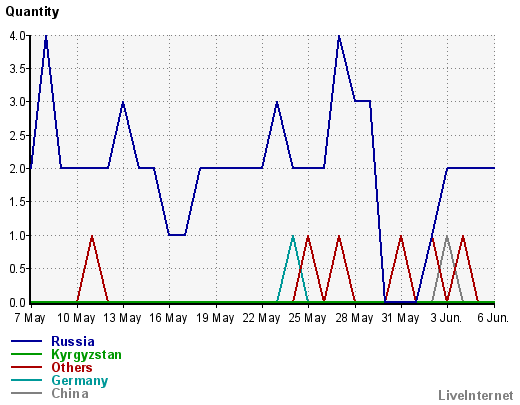
Task: Click the red Others legend line swatch
Action: point(26,367)
